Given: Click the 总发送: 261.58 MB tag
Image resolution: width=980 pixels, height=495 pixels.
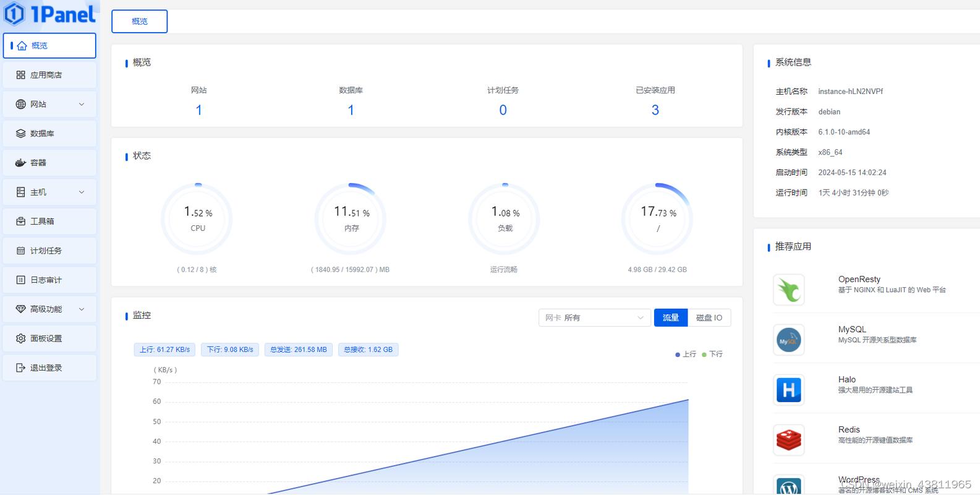Looking at the screenshot, I should pos(298,350).
